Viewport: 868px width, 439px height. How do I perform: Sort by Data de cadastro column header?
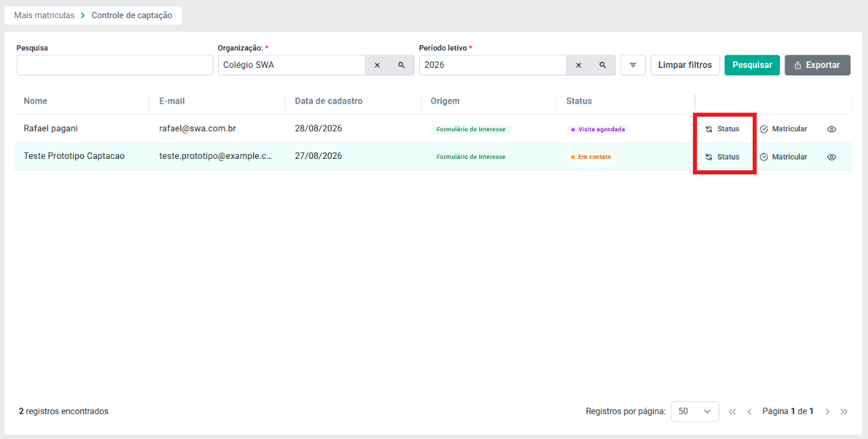click(x=328, y=101)
